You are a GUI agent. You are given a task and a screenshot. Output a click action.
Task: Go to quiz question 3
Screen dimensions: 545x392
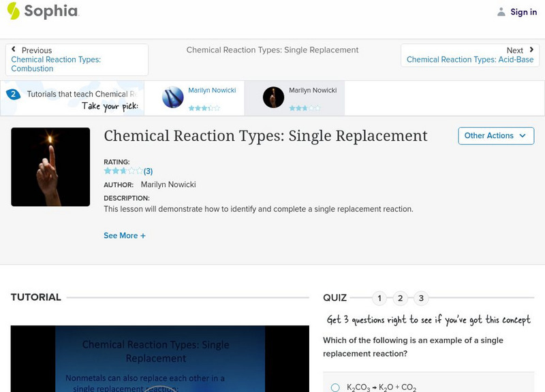point(421,298)
